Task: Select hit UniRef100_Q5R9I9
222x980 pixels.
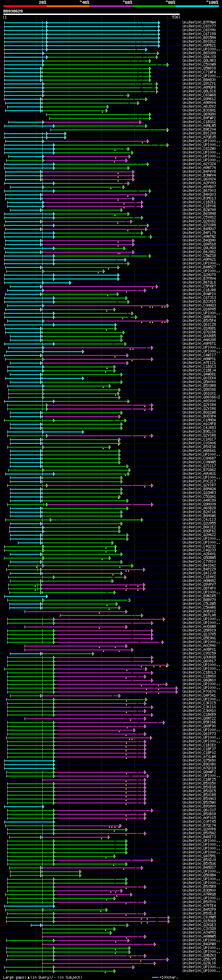Action: (199, 630)
